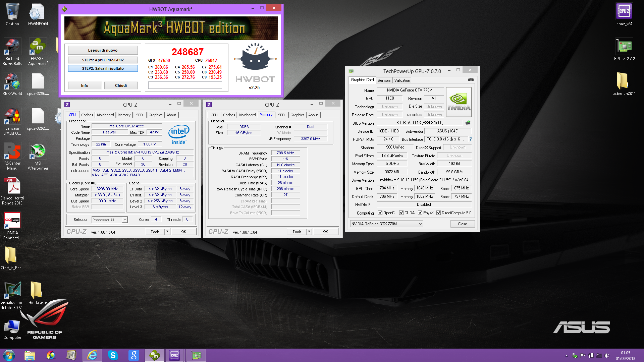Click the bus interface question mark in GPU-Z

(471, 139)
